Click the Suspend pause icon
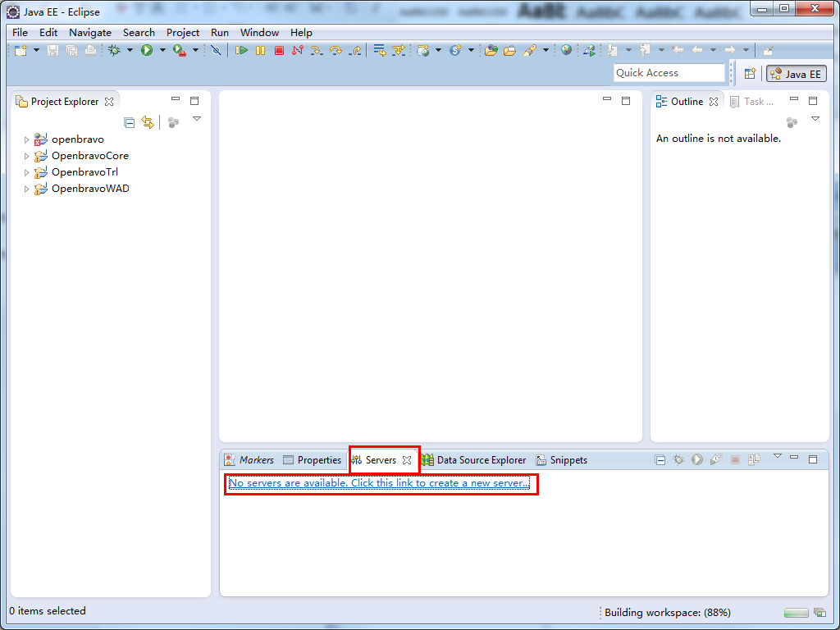This screenshot has height=630, width=840. [x=260, y=50]
